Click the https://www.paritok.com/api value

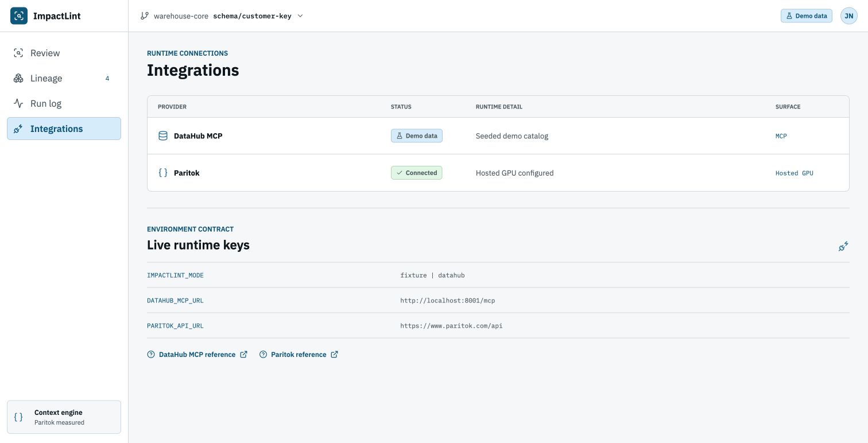(x=451, y=326)
